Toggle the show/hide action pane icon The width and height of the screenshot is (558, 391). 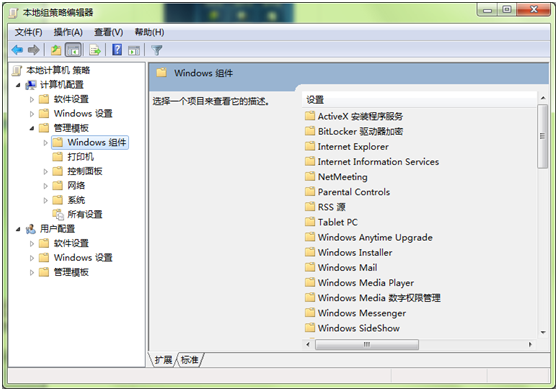tap(134, 51)
